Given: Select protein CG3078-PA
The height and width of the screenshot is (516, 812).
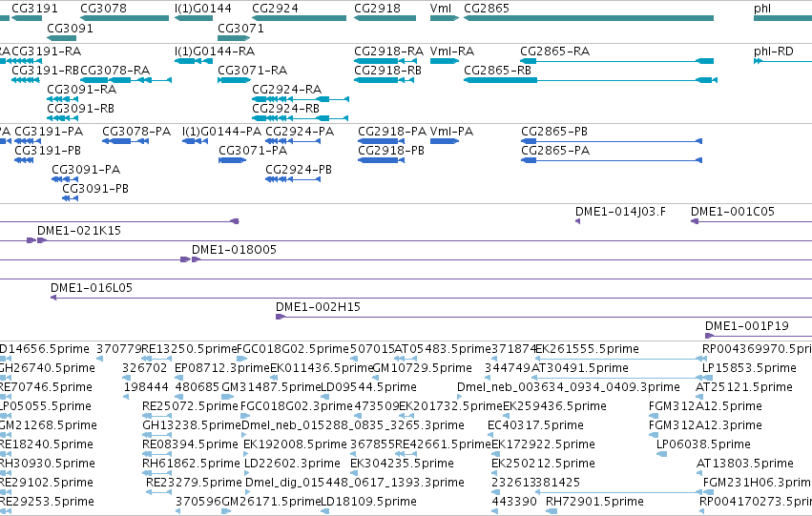Looking at the screenshot, I should click(125, 141).
